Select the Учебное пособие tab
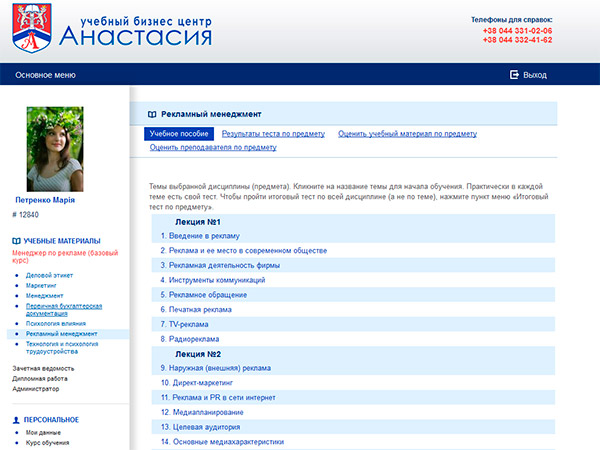Image resolution: width=600 pixels, height=450 pixels. tap(178, 133)
